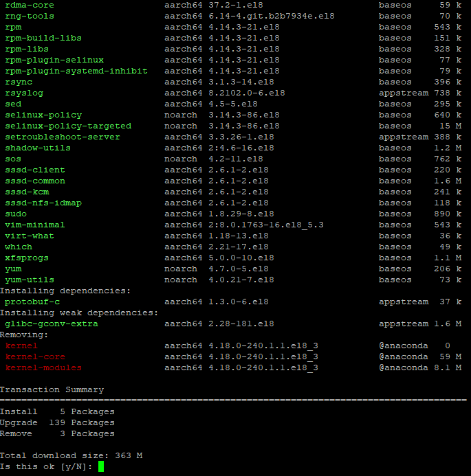Screen dimensions: 471x476
Task: Click sos version 4.2-11.el8
Action: (236, 159)
